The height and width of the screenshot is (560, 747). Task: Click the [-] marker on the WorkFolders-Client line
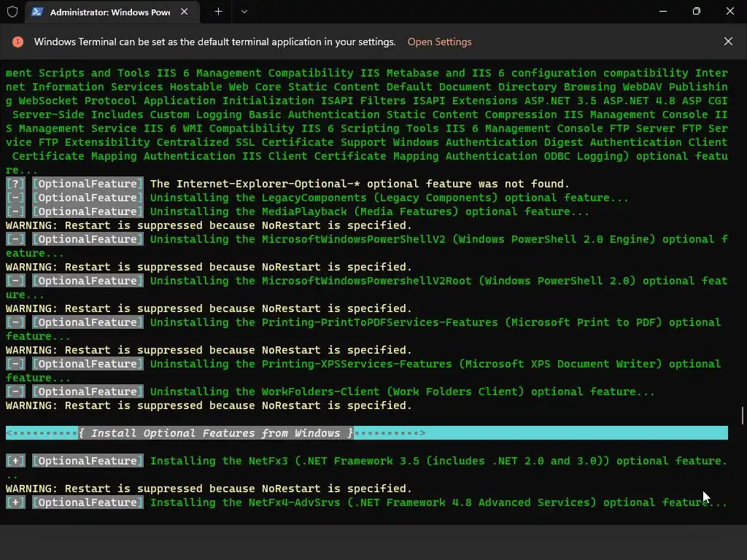[x=15, y=392]
